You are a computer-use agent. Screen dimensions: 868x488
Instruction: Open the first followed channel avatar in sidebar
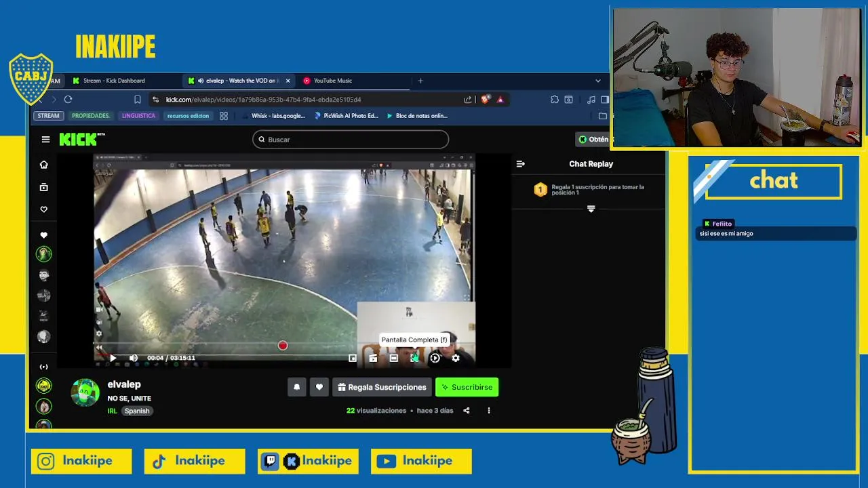pyautogui.click(x=44, y=254)
